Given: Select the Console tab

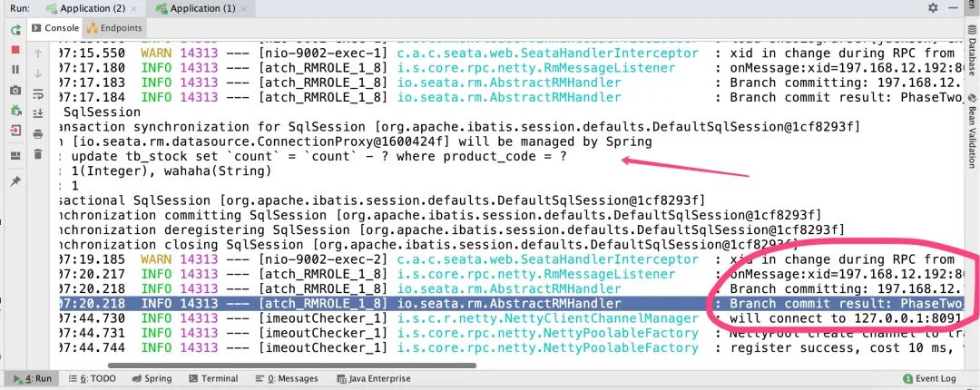Looking at the screenshot, I should tap(55, 28).
